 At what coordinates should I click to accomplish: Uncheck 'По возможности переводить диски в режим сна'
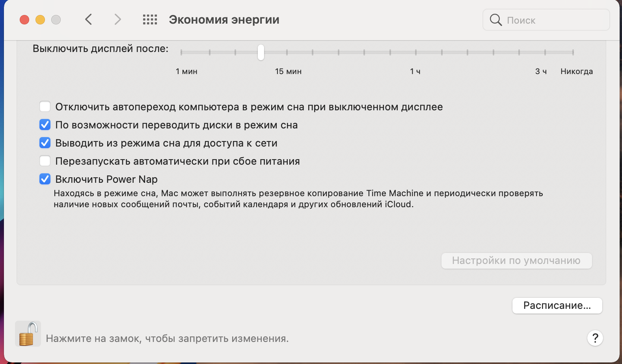[45, 125]
